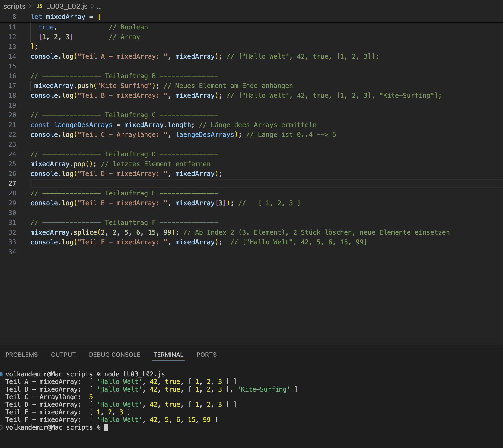The image size is (503, 448).
Task: Open the PORTS tab
Action: (x=206, y=355)
